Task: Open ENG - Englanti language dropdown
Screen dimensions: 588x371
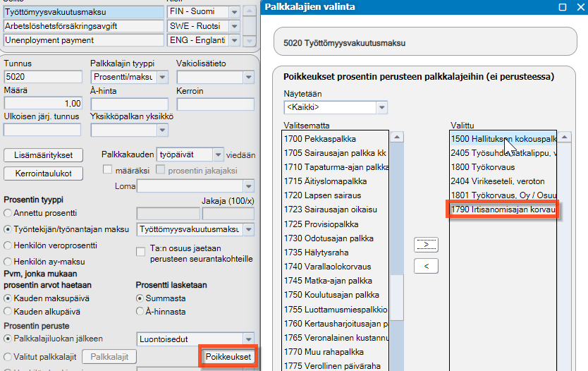Action: coord(234,40)
